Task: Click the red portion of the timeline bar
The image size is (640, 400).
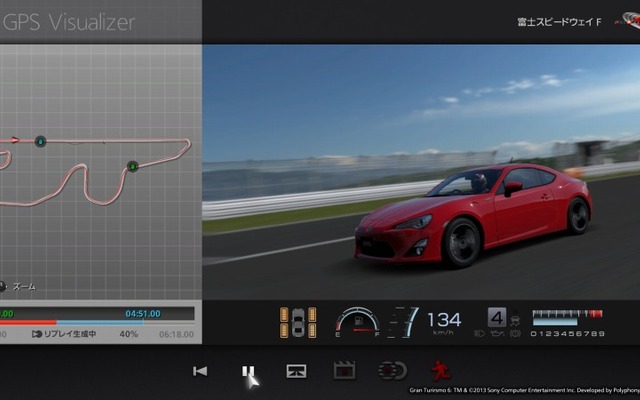Action: 28,322
